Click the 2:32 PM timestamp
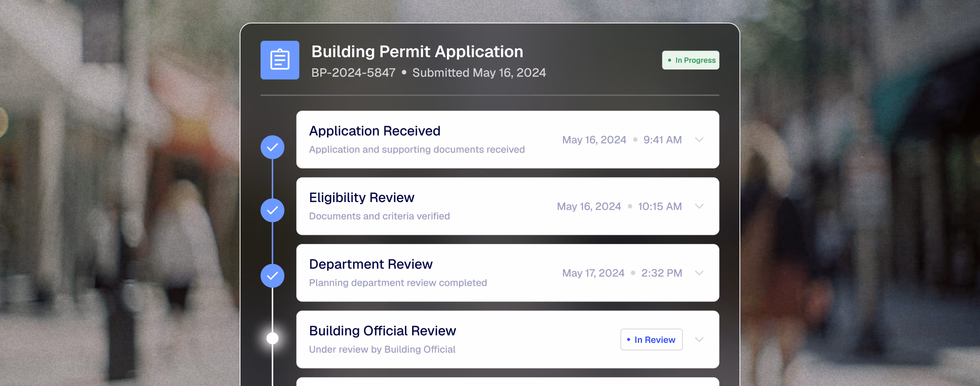The width and height of the screenshot is (980, 386). pyautogui.click(x=662, y=273)
